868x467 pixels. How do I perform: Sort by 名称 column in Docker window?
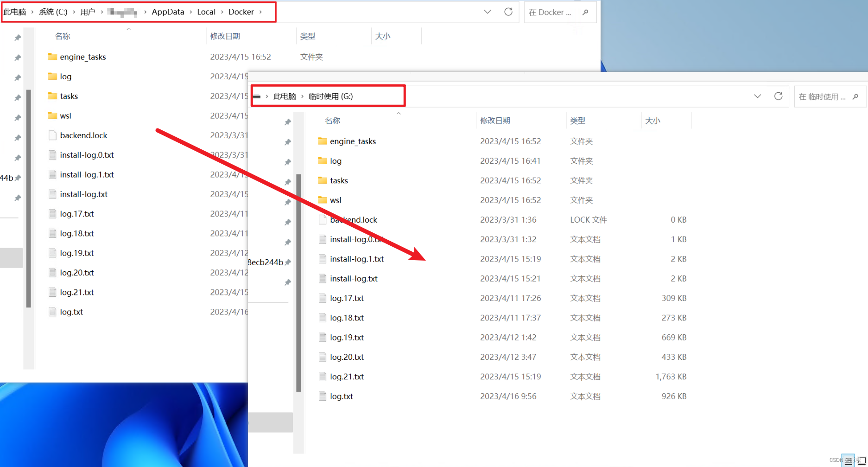[x=63, y=36]
